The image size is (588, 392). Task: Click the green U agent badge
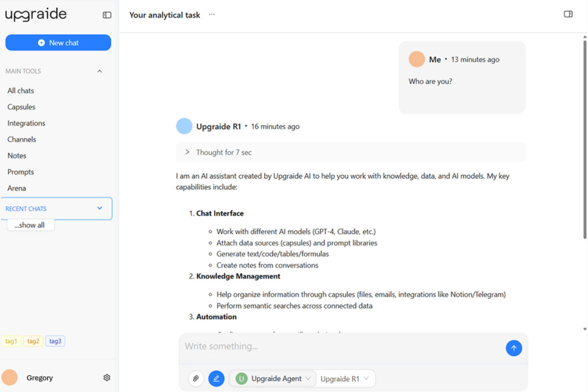pyautogui.click(x=241, y=378)
